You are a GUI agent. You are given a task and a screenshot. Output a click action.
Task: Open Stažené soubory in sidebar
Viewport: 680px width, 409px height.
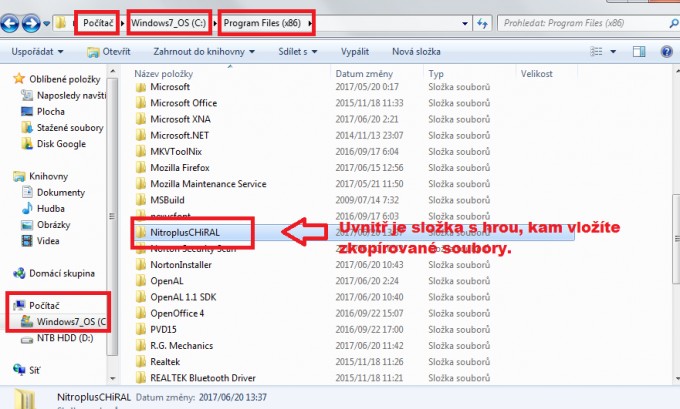coord(62,128)
